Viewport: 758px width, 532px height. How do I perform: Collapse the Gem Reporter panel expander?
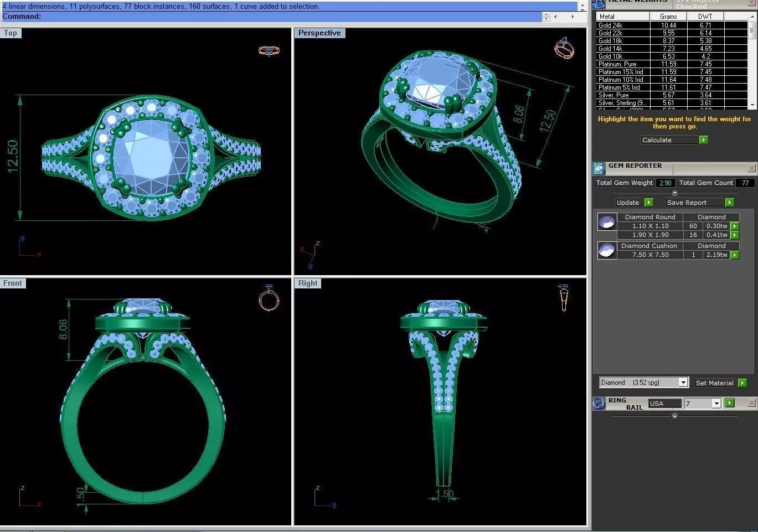coord(674,193)
